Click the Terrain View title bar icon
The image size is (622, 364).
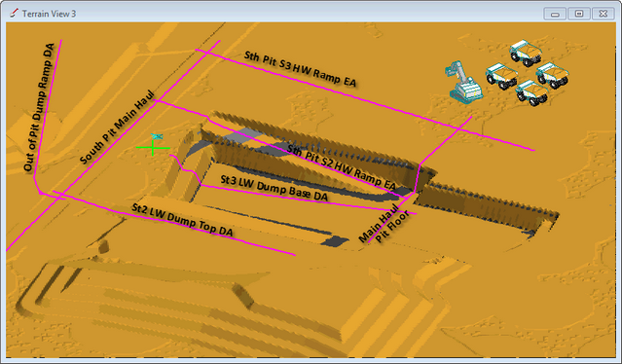point(14,14)
